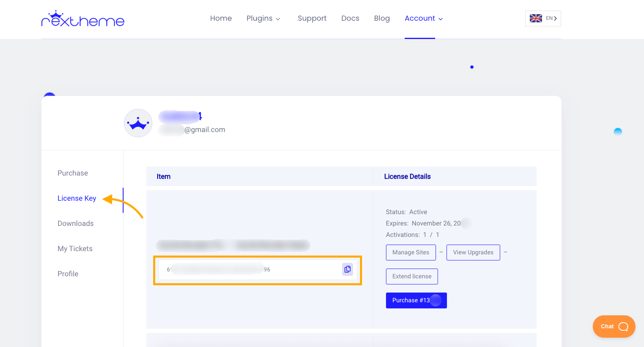This screenshot has width=644, height=347.
Task: Open the Chat widget
Action: (614, 326)
